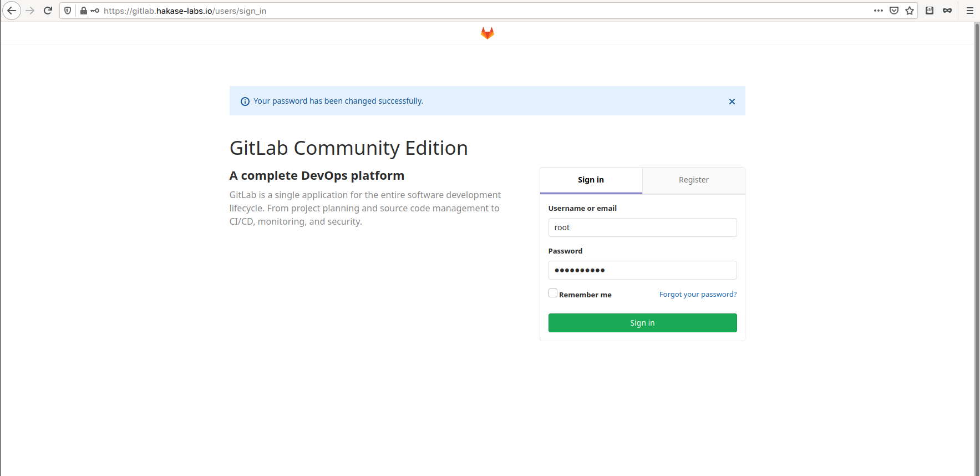Bookmark this page with the star icon

coord(910,11)
